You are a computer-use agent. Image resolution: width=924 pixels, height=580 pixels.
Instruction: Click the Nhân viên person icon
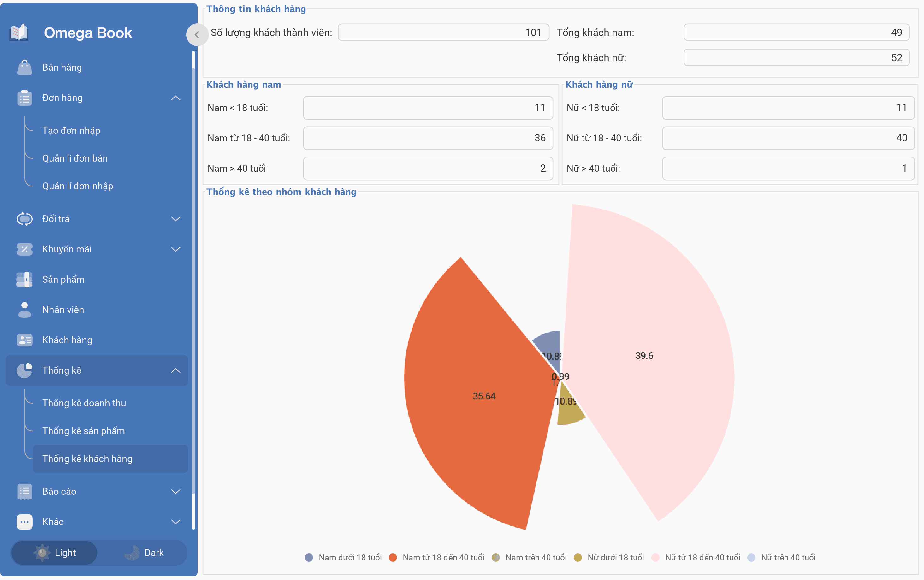pos(25,310)
